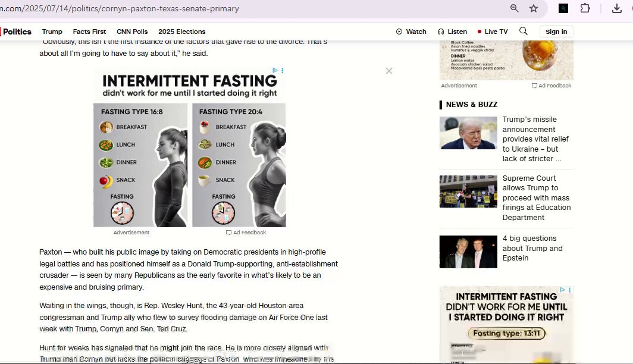Click the Fasting Type 20:4 ad panel
Screen dimensions: 633x364
(x=239, y=165)
